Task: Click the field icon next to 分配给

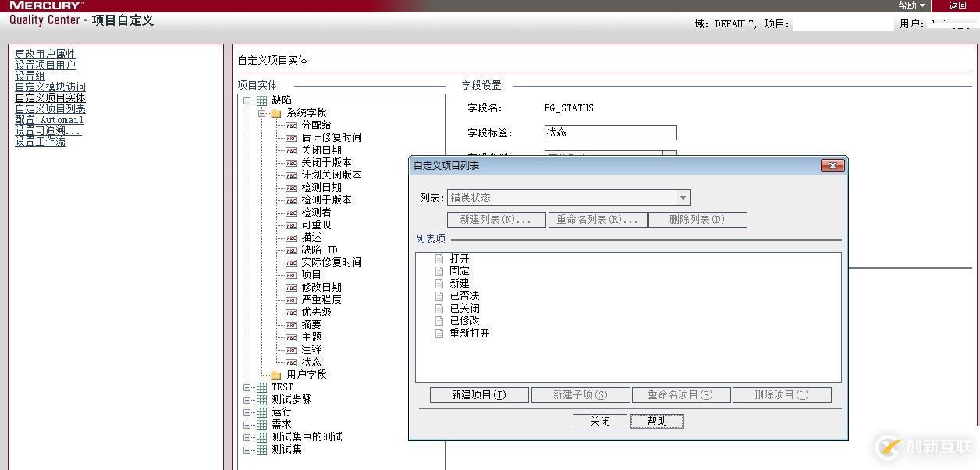Action: [x=290, y=125]
